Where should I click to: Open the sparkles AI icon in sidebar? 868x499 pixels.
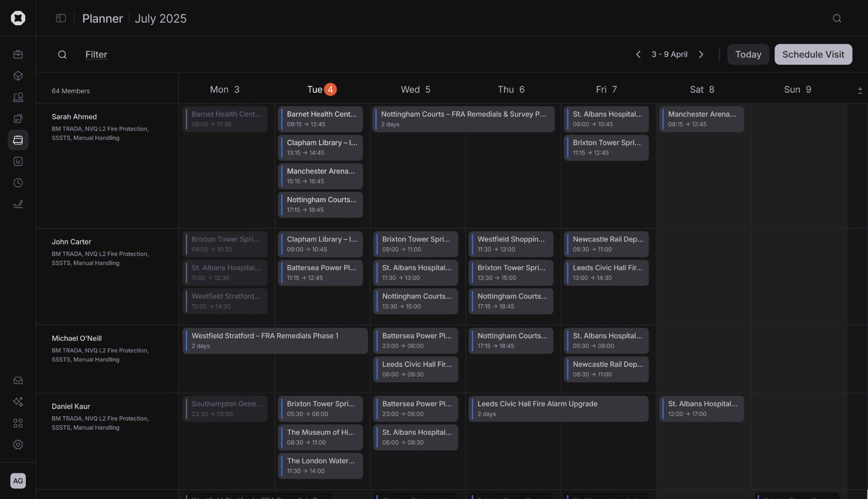click(x=18, y=402)
